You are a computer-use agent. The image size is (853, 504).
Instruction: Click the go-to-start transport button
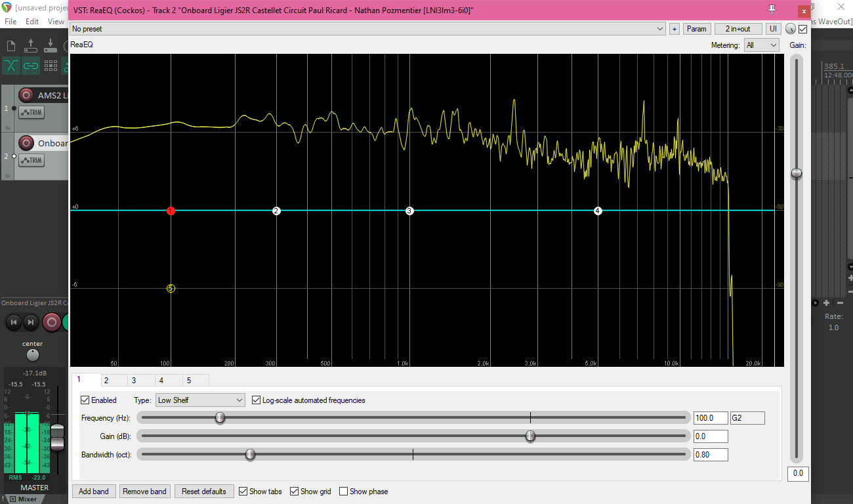pos(14,322)
